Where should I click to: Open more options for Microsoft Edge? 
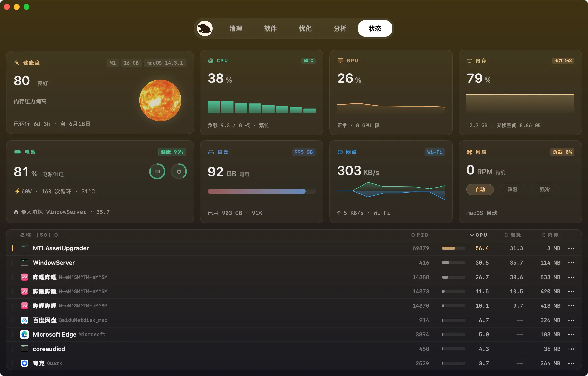(571, 334)
